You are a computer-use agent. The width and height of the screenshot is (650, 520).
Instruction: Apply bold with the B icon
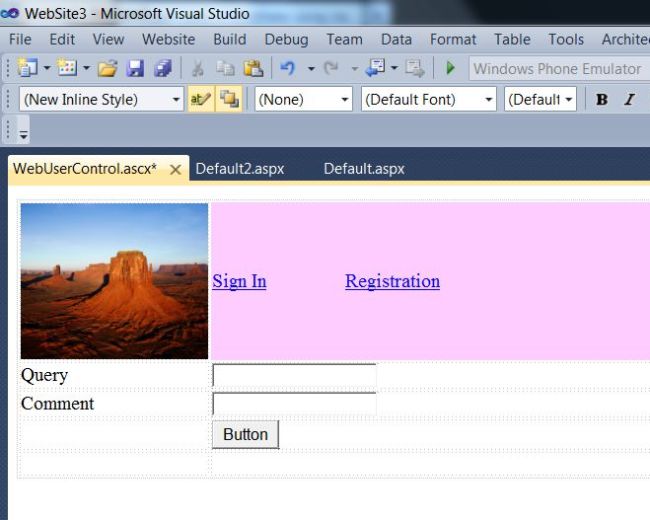[x=601, y=100]
